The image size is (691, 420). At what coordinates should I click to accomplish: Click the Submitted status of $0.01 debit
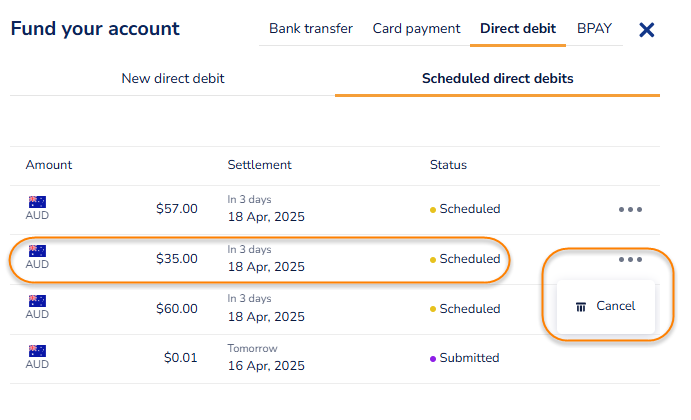(x=469, y=358)
